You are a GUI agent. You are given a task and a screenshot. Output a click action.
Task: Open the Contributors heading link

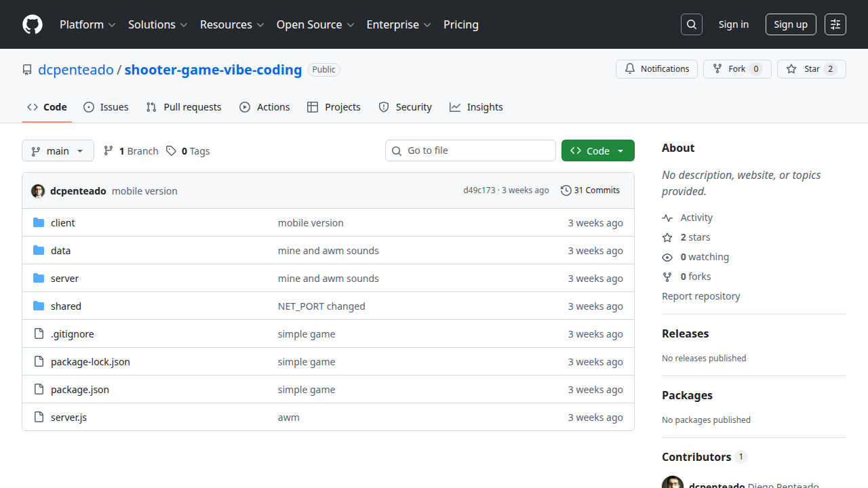click(704, 457)
